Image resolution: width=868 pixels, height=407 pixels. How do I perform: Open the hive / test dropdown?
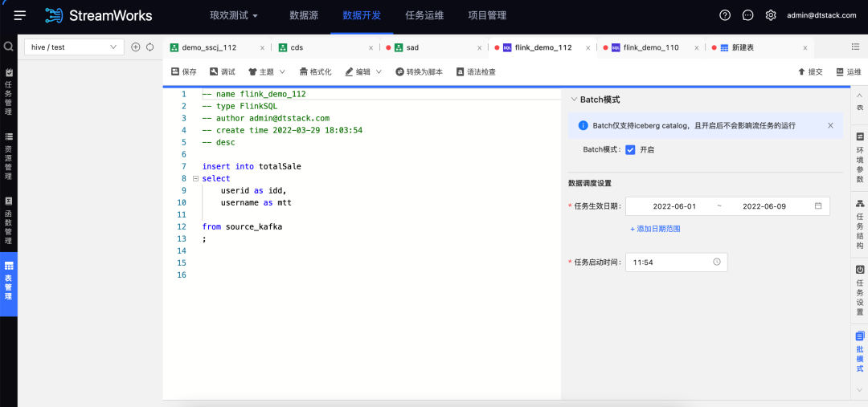pos(74,47)
